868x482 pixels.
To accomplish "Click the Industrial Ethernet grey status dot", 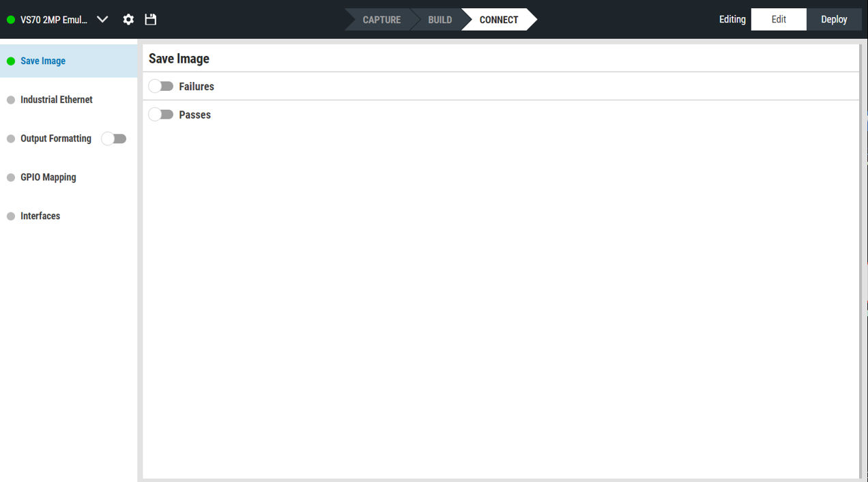I will coord(11,100).
